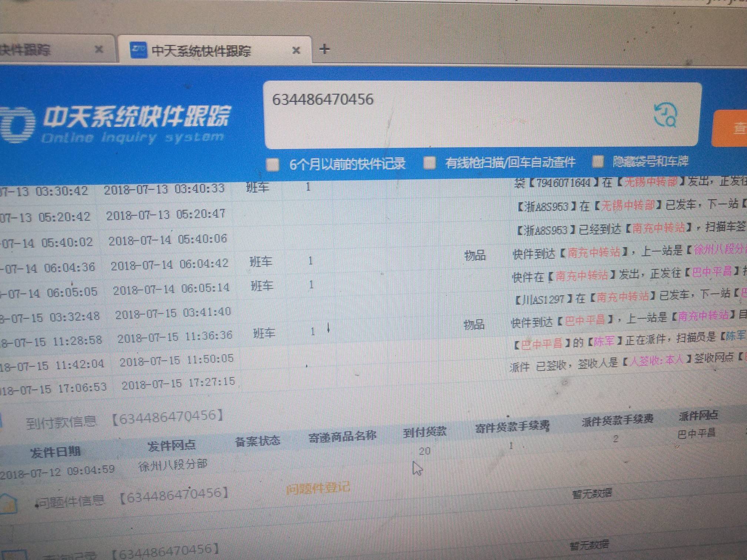The width and height of the screenshot is (747, 560).
Task: Click 物品 cell in the 巴中平昌 arrival row
Action: pos(474,324)
